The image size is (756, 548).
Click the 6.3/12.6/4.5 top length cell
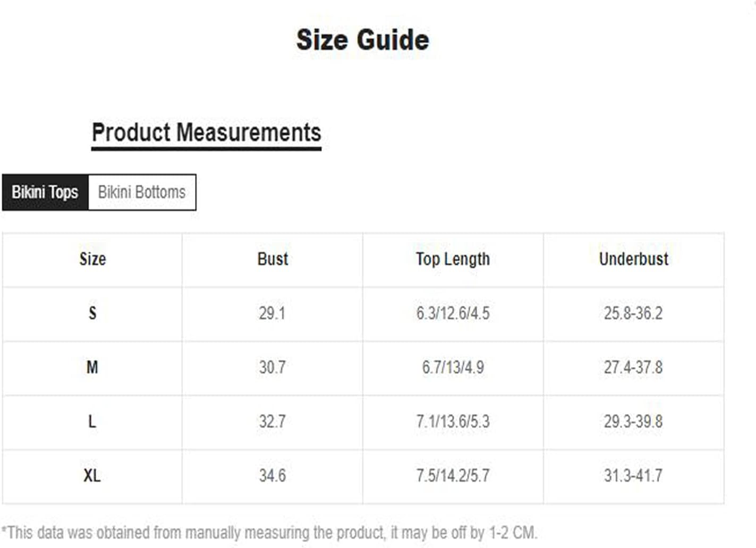(453, 313)
